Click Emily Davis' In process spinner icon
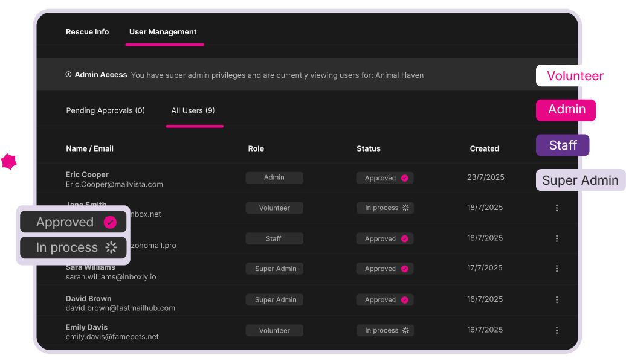 (405, 330)
